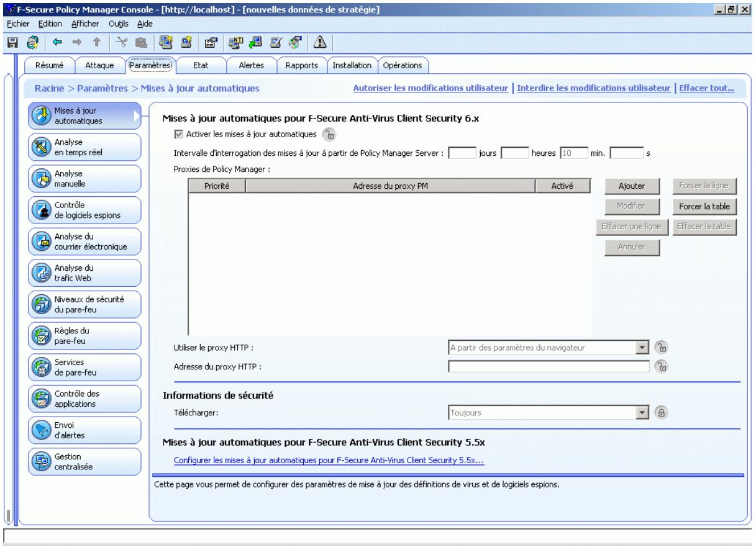This screenshot has height=547, width=756.
Task: Toggle lock beside Utiliser le proxy HTTP
Action: pos(662,347)
